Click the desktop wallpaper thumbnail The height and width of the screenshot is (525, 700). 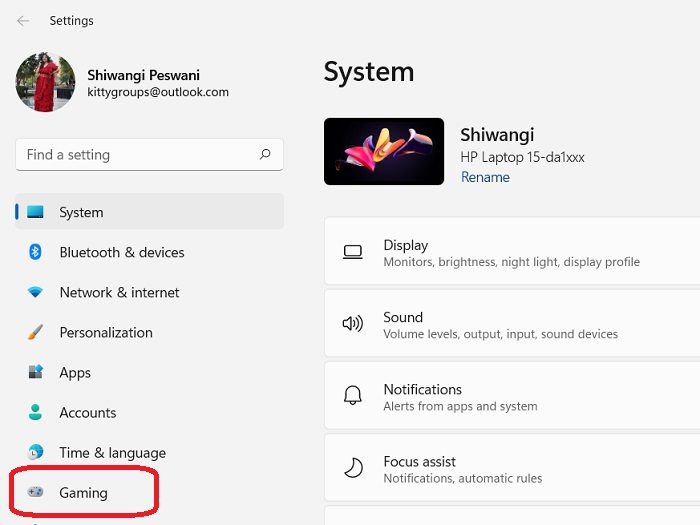[384, 151]
